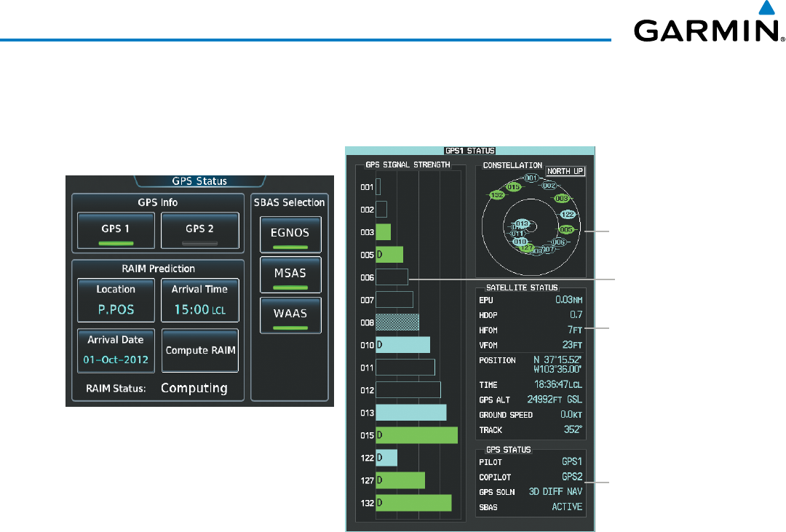The height and width of the screenshot is (532, 786).
Task: Click the NORTH UP label
Action: (x=565, y=171)
